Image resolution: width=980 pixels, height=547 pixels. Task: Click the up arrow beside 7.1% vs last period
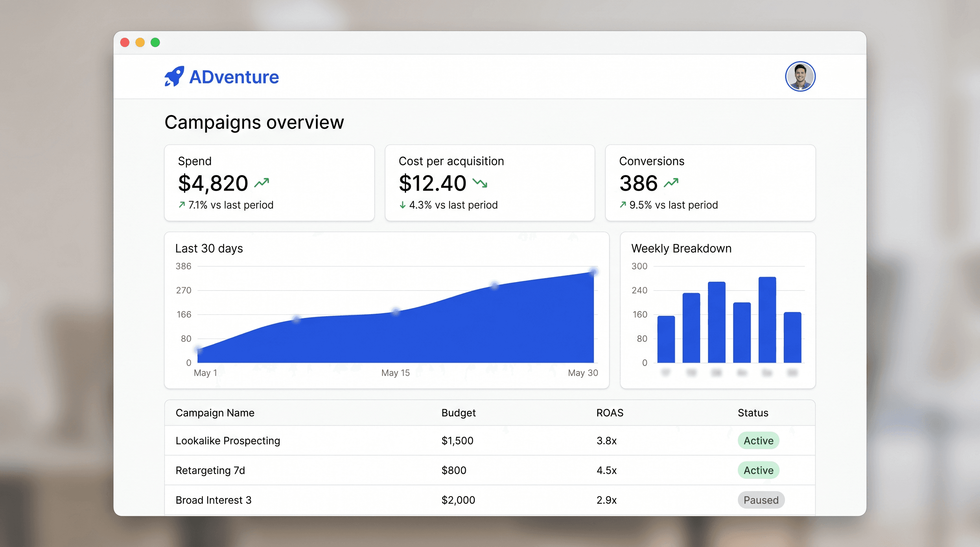point(182,205)
